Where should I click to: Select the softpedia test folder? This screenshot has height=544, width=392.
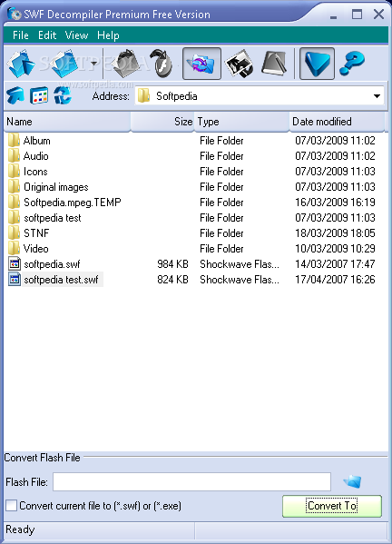pyautogui.click(x=53, y=218)
